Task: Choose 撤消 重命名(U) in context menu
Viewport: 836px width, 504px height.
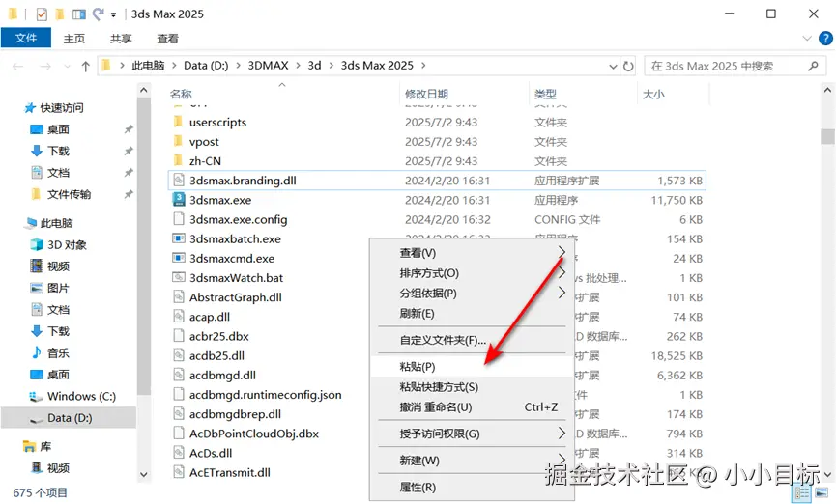Action: (x=472, y=407)
